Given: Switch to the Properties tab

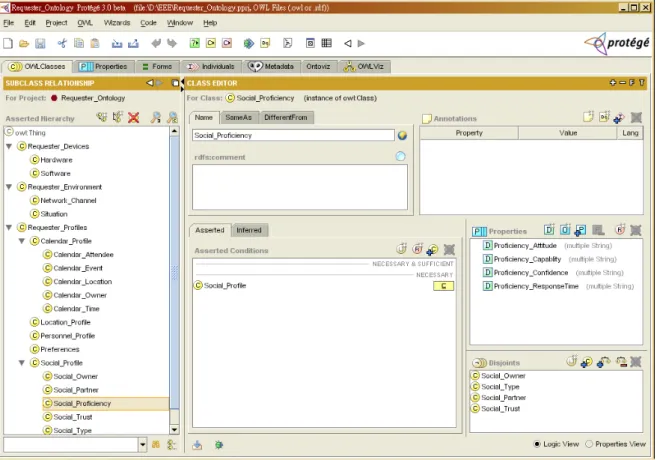Looking at the screenshot, I should click(x=103, y=67).
